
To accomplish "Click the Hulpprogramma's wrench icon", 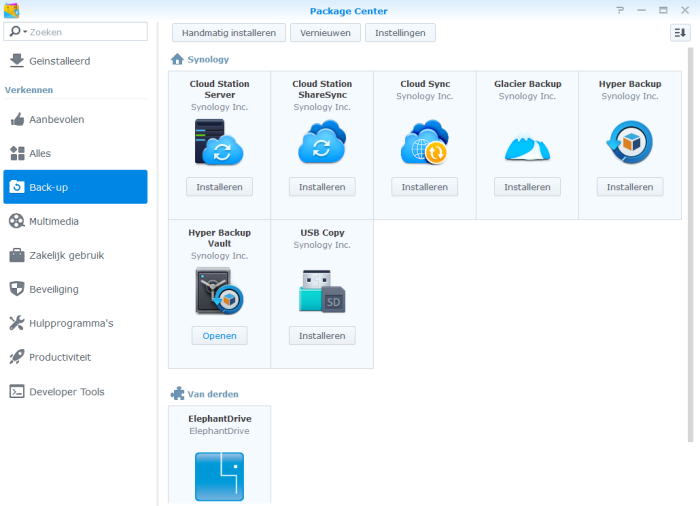I will coord(17,323).
